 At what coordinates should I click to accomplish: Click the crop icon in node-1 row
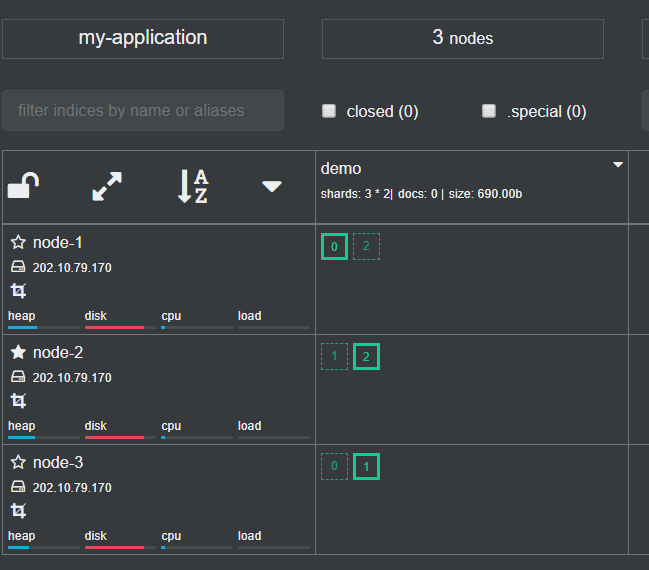coord(18,291)
